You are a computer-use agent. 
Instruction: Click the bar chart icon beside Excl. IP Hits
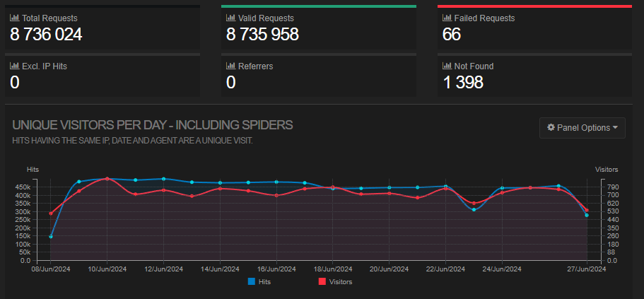[15, 66]
